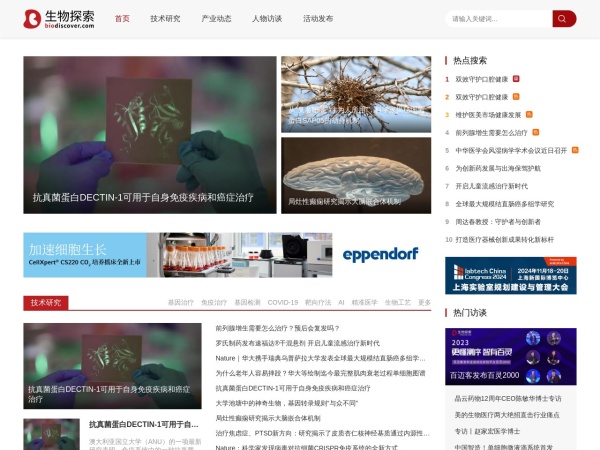Image resolution: width=600 pixels, height=450 pixels.
Task: Open the brain model epilepsy article image
Action: pyautogui.click(x=356, y=175)
